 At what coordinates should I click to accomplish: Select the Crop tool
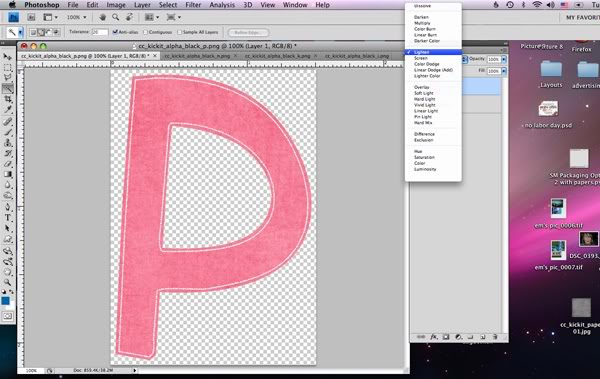[7, 99]
